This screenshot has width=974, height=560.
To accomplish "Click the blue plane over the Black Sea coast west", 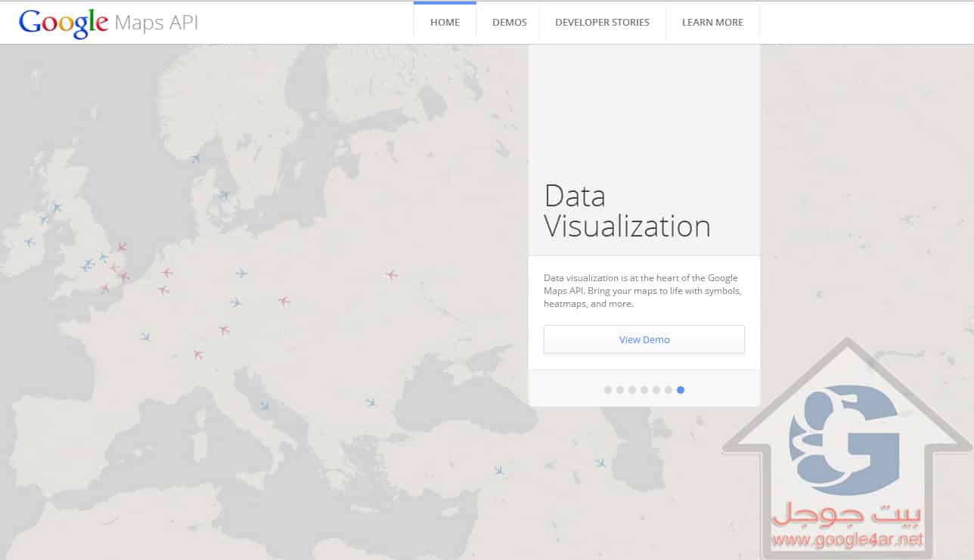I will [371, 403].
